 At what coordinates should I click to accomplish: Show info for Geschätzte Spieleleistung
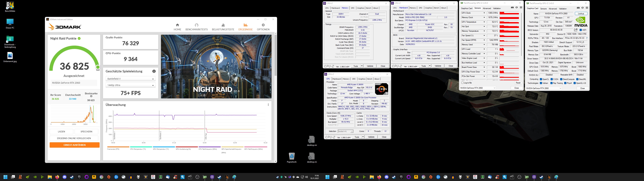click(x=154, y=71)
